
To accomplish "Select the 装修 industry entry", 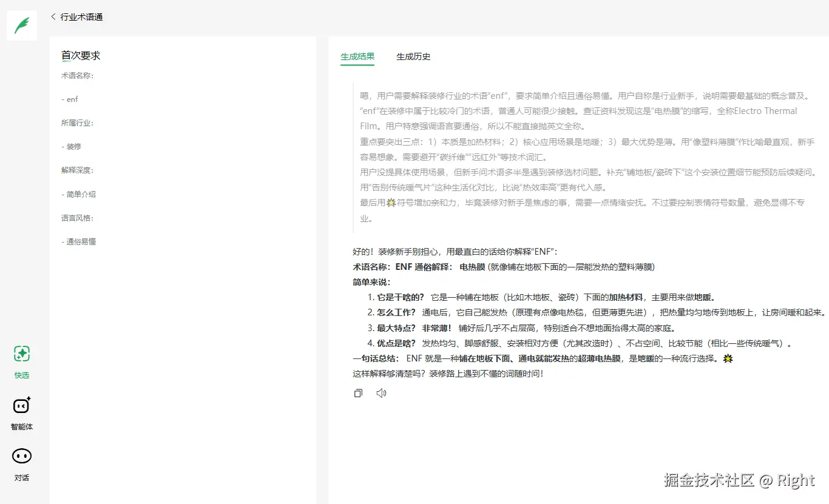I will coord(73,146).
